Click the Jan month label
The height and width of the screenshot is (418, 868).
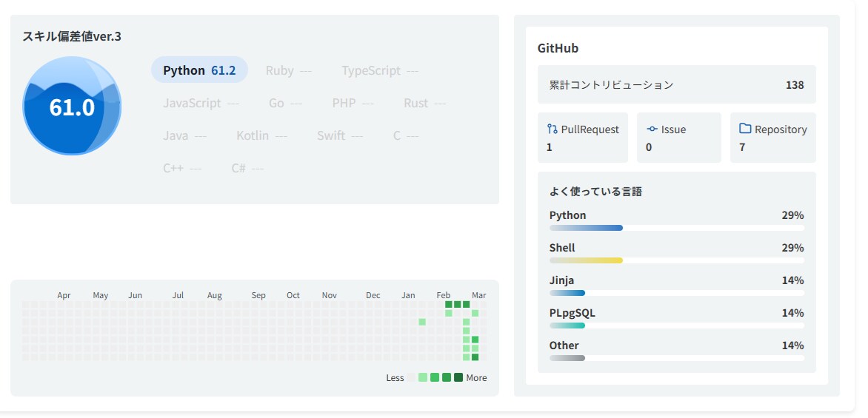click(408, 295)
